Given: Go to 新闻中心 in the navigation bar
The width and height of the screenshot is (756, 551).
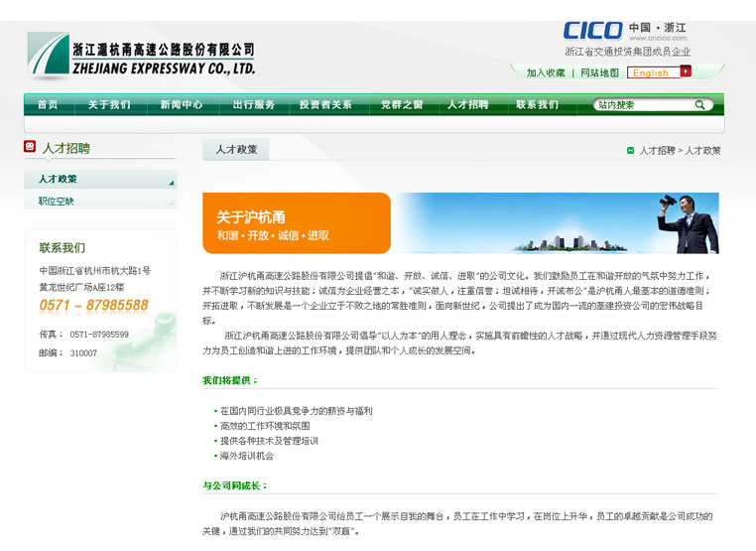Looking at the screenshot, I should pyautogui.click(x=181, y=105).
